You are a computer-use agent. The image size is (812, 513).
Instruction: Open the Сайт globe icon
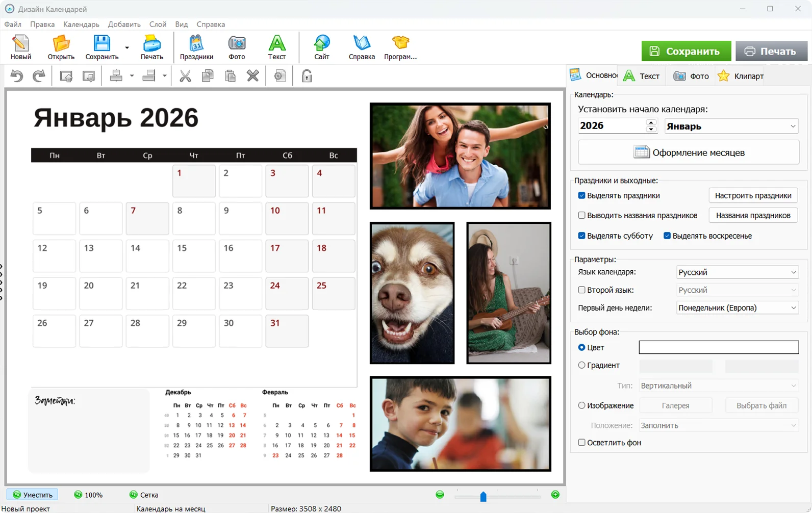coord(321,47)
